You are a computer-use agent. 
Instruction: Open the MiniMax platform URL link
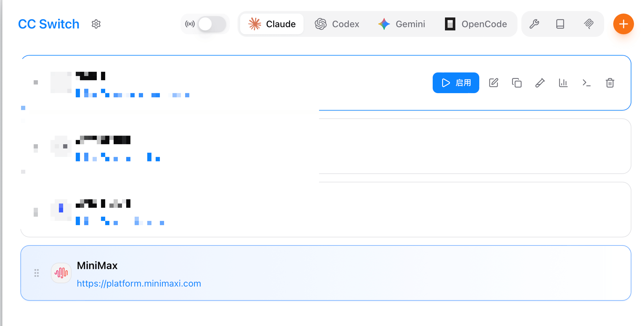pos(139,284)
